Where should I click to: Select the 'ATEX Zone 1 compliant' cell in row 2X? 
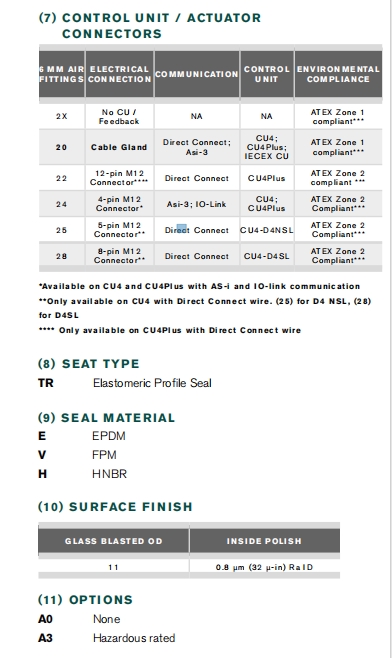(x=338, y=117)
